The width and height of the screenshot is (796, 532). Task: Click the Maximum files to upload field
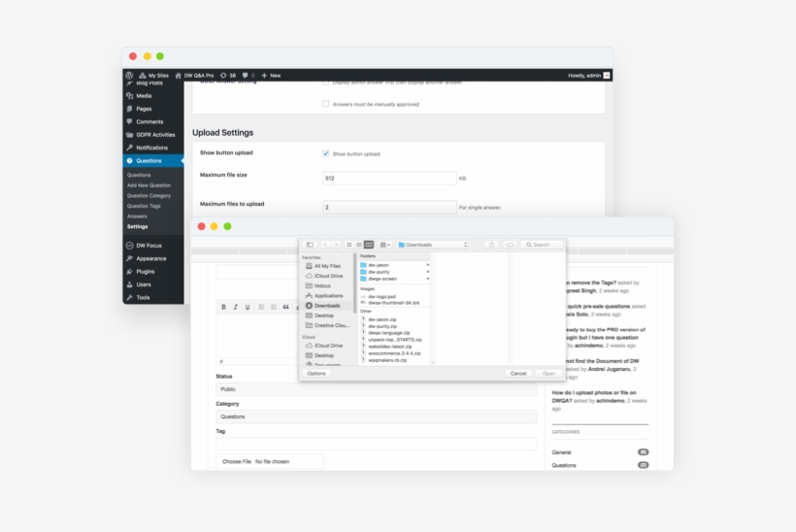389,207
